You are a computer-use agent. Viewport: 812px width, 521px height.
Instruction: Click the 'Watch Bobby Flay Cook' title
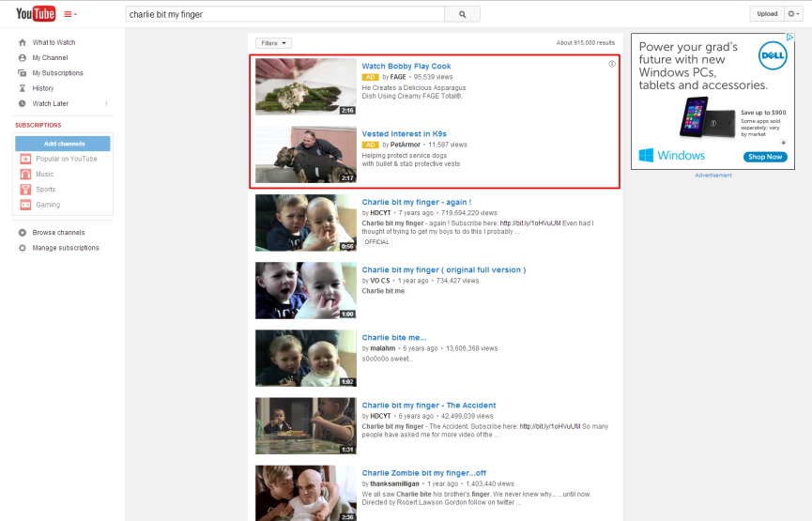pyautogui.click(x=406, y=67)
